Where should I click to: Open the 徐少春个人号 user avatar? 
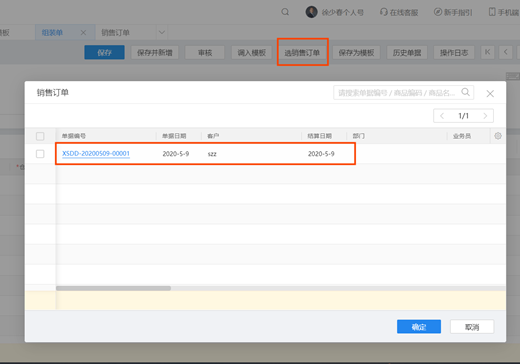point(312,12)
